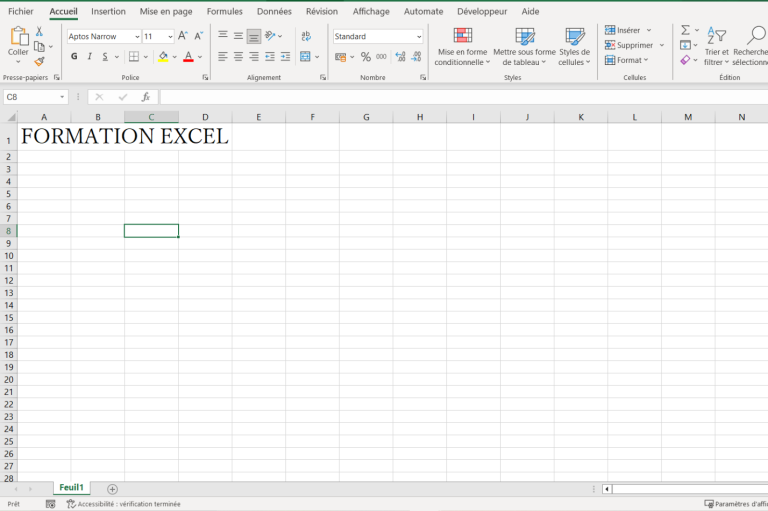Image resolution: width=768 pixels, height=511 pixels.
Task: Activate the format painter brush
Action: click(39, 62)
